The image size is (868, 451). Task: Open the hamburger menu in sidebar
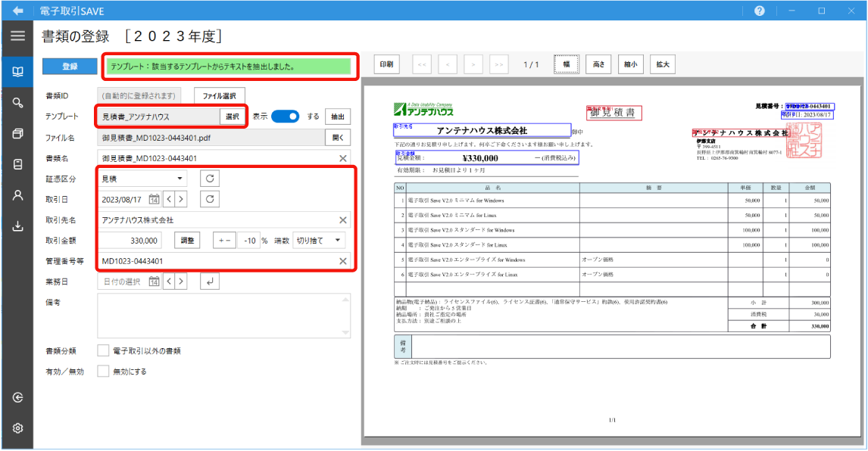(x=17, y=36)
